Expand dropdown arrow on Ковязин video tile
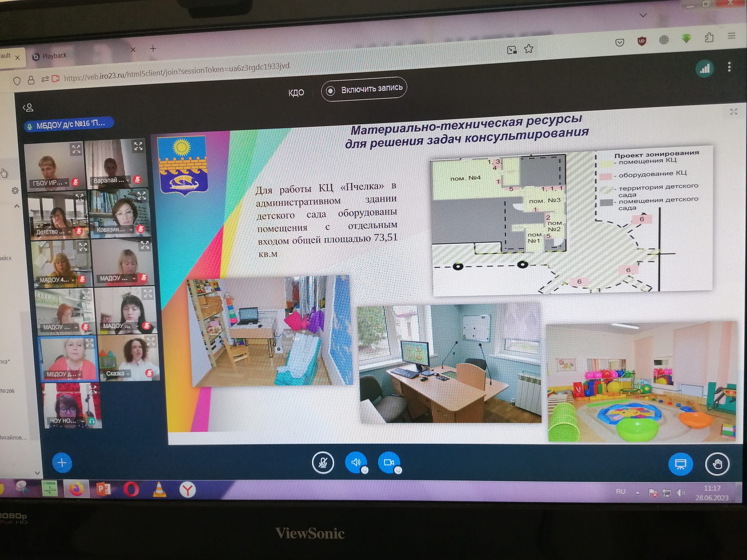 [131, 230]
